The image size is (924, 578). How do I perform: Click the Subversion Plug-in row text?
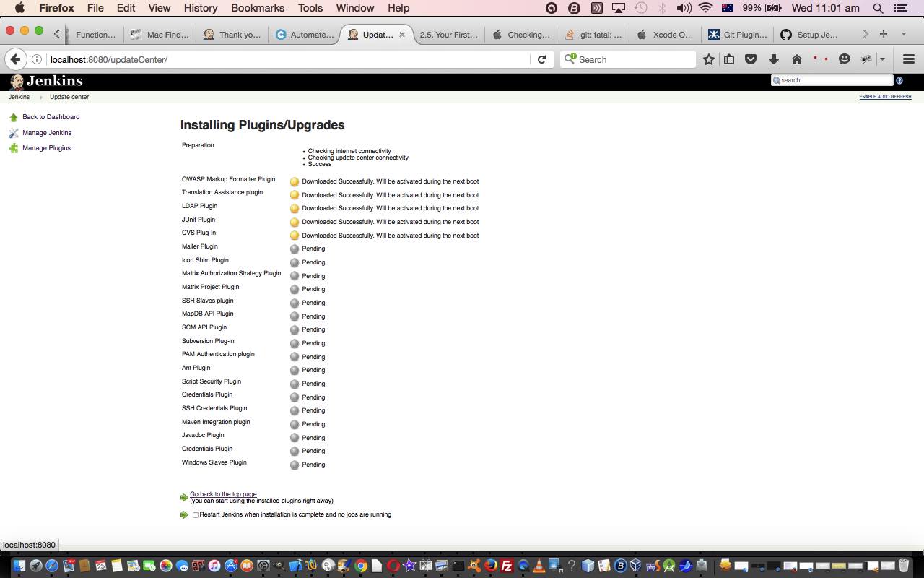208,341
